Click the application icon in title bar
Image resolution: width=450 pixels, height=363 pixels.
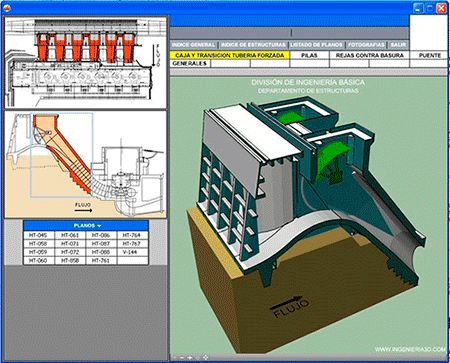tap(6, 8)
